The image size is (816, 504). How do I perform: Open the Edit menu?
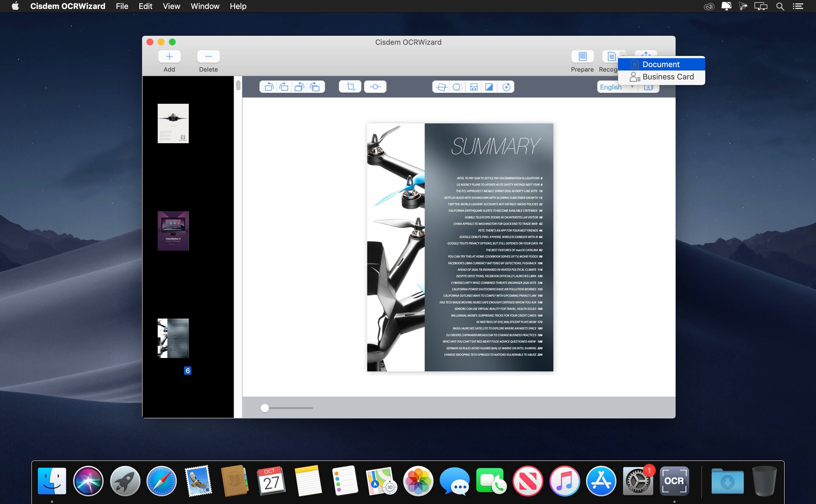[145, 6]
